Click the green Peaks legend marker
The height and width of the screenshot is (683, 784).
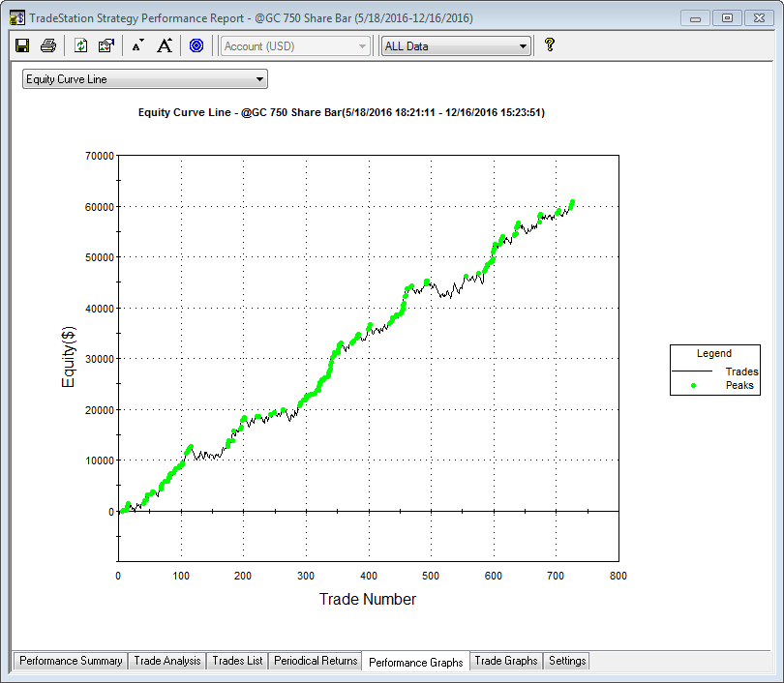coord(694,385)
